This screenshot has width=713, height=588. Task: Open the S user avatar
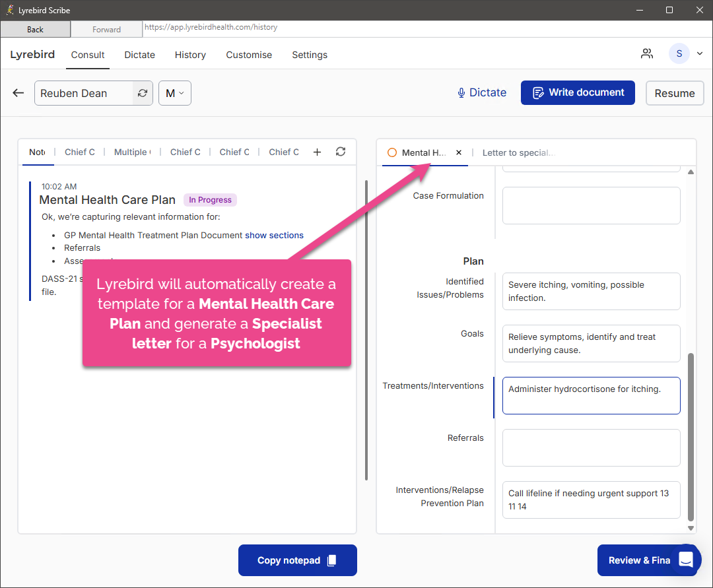click(679, 53)
